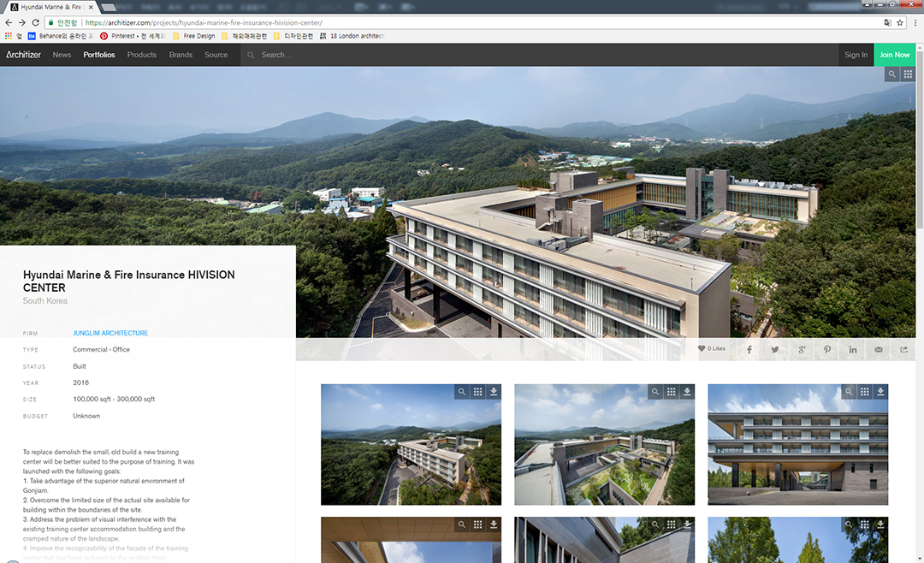
Task: Bookmark page with star icon
Action: pos(900,22)
